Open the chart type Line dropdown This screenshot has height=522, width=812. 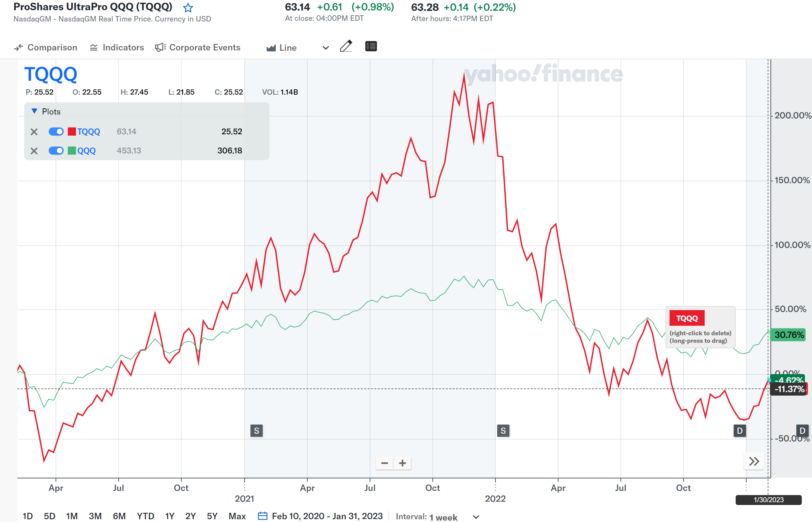(325, 47)
